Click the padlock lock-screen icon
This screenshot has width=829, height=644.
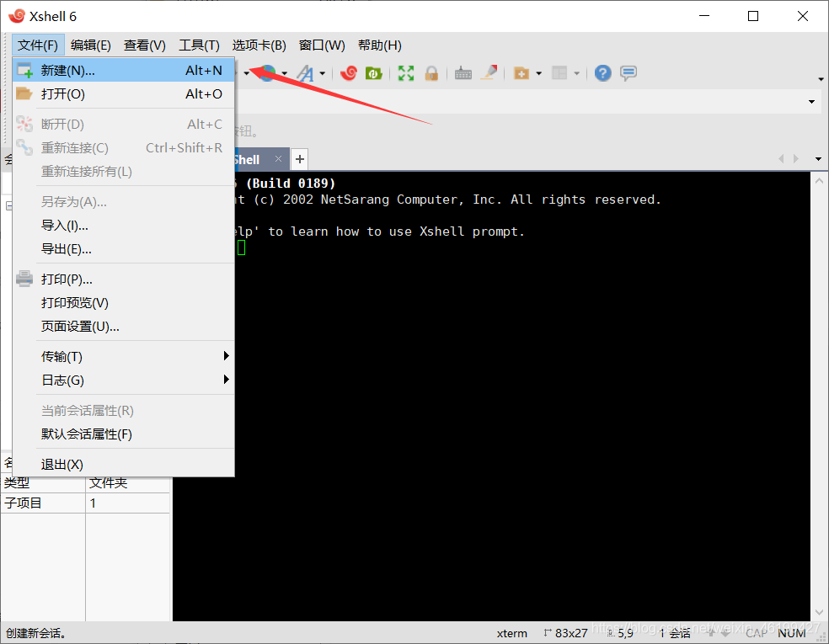(x=431, y=73)
